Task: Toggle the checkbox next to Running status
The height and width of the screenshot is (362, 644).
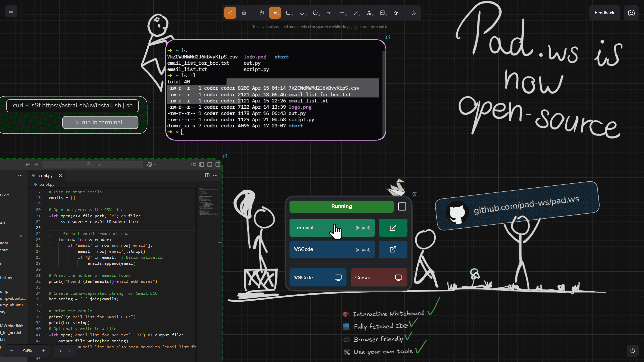Action: click(x=401, y=207)
